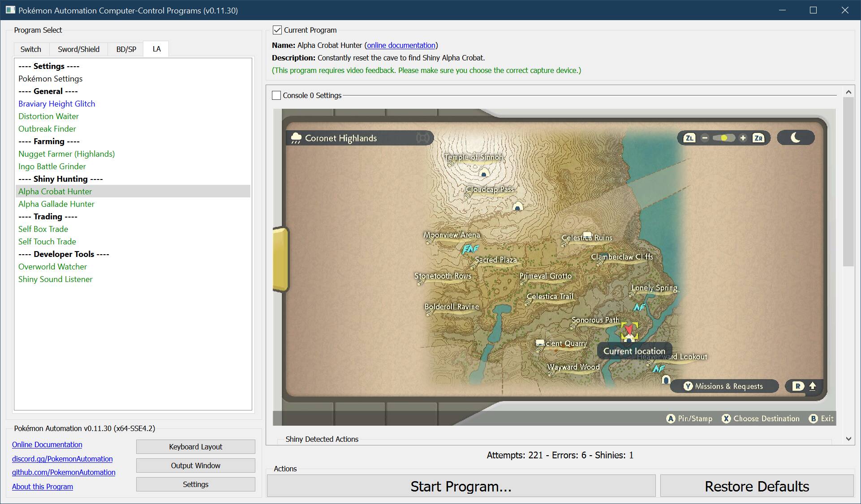Image resolution: width=861 pixels, height=504 pixels.
Task: Click the scroll-down arrow of settings panel
Action: pyautogui.click(x=848, y=439)
